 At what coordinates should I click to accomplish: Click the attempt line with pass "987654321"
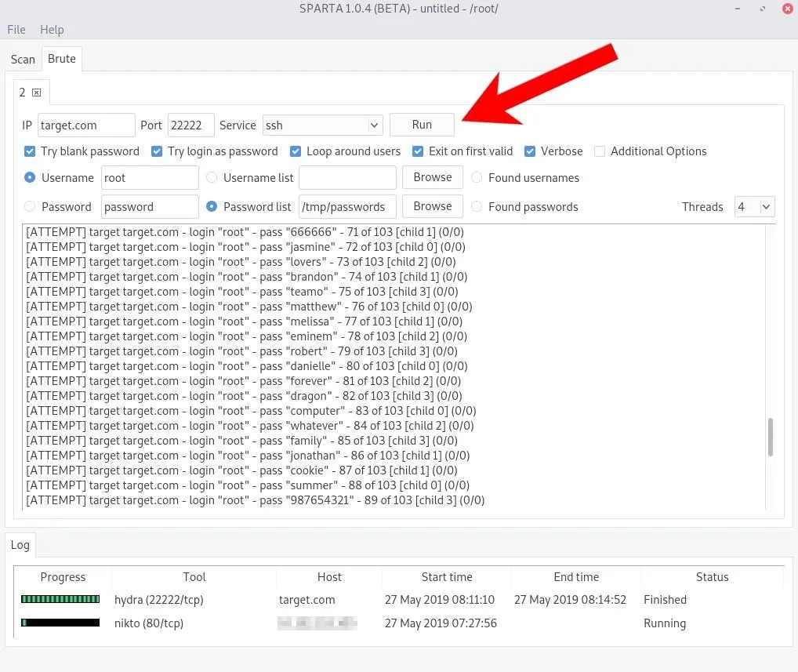(x=255, y=500)
